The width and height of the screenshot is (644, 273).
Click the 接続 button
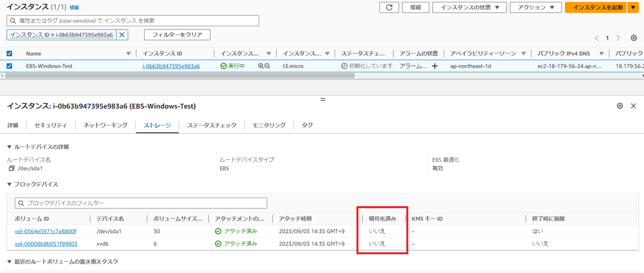pos(415,8)
